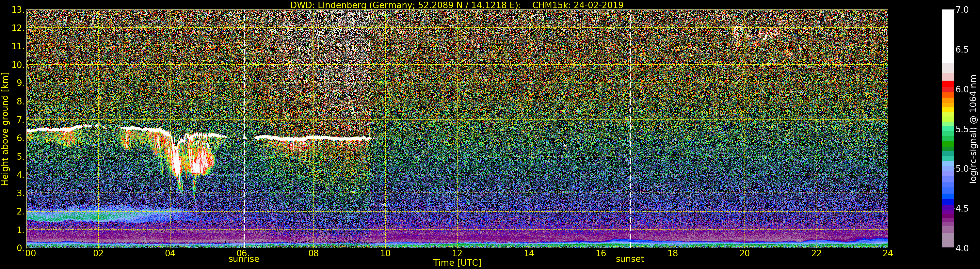The width and height of the screenshot is (980, 269).
Task: Click the height axis tick '7.'
Action: (20, 120)
